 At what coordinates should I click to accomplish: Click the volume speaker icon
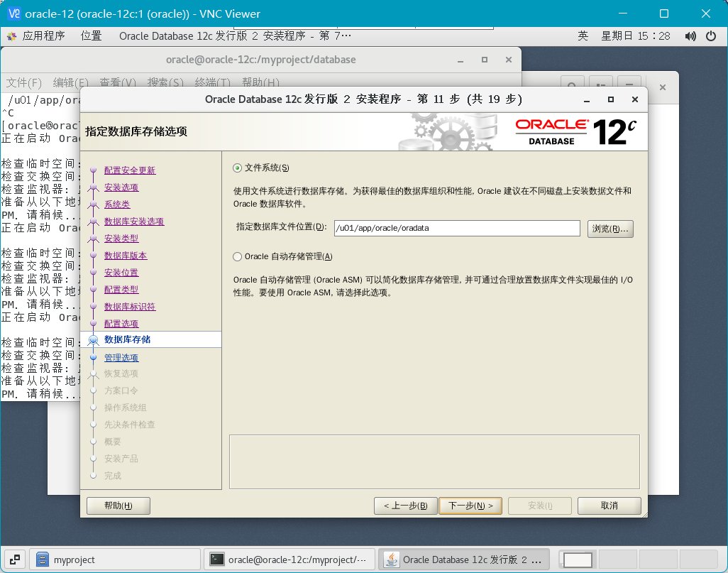(690, 36)
